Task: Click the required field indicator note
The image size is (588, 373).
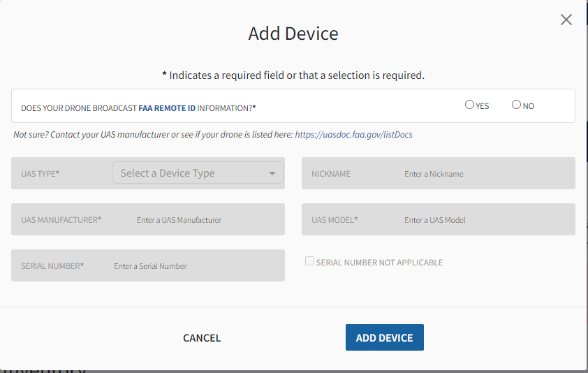Action: click(x=293, y=75)
